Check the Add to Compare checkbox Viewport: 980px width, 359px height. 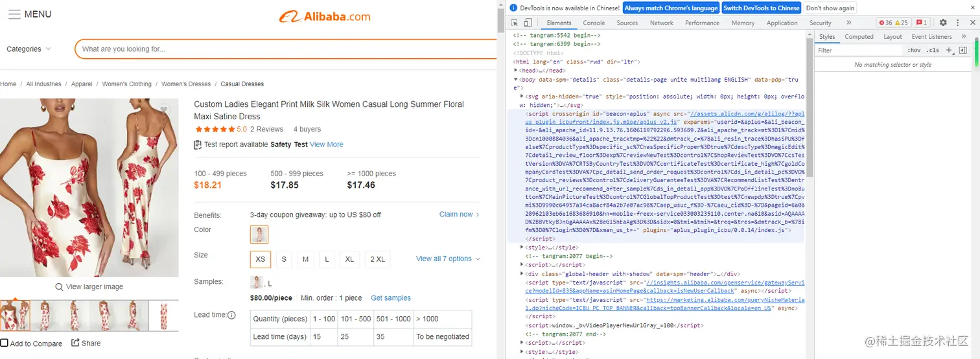(x=5, y=343)
